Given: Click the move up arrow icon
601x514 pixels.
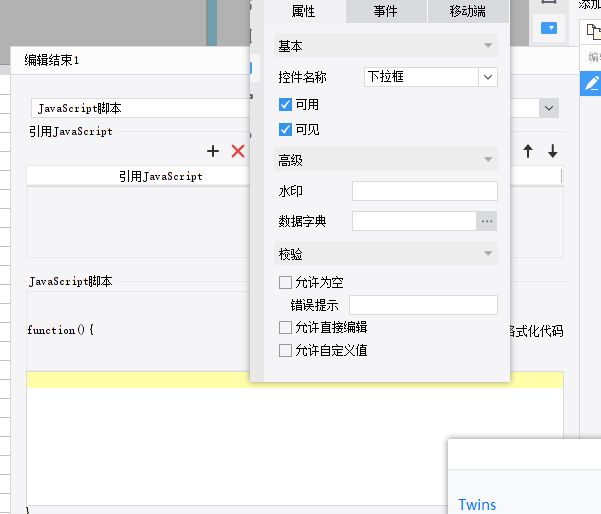Looking at the screenshot, I should pos(528,151).
